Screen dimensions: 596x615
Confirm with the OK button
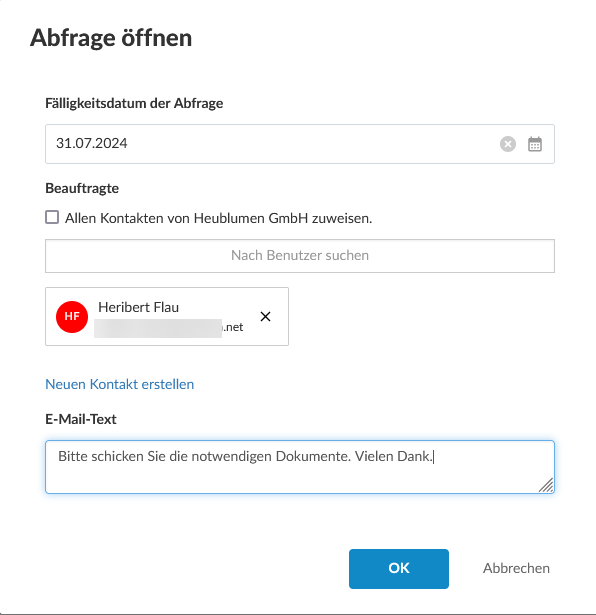click(399, 569)
